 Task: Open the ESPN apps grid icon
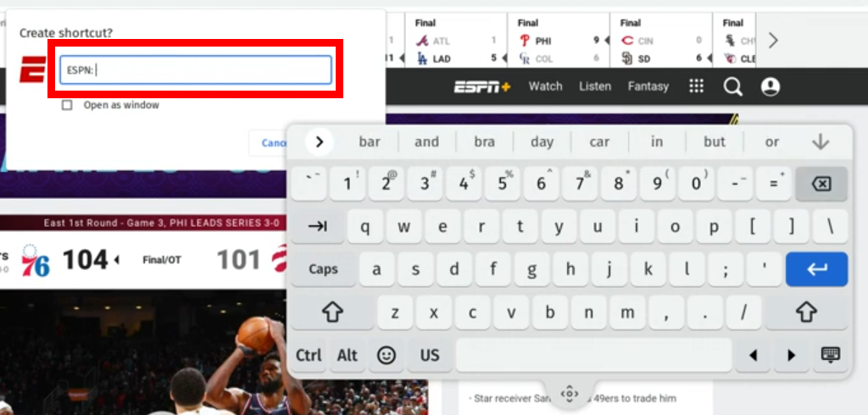(696, 86)
